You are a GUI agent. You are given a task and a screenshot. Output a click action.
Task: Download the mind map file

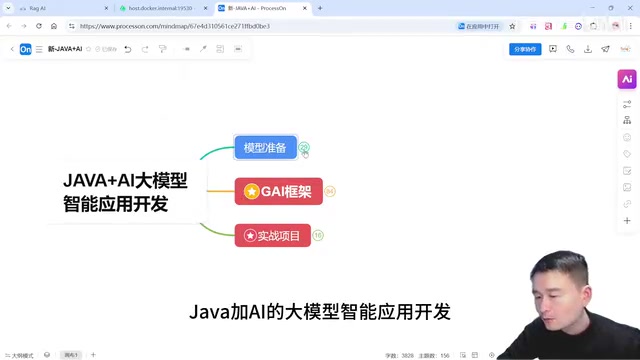point(588,49)
